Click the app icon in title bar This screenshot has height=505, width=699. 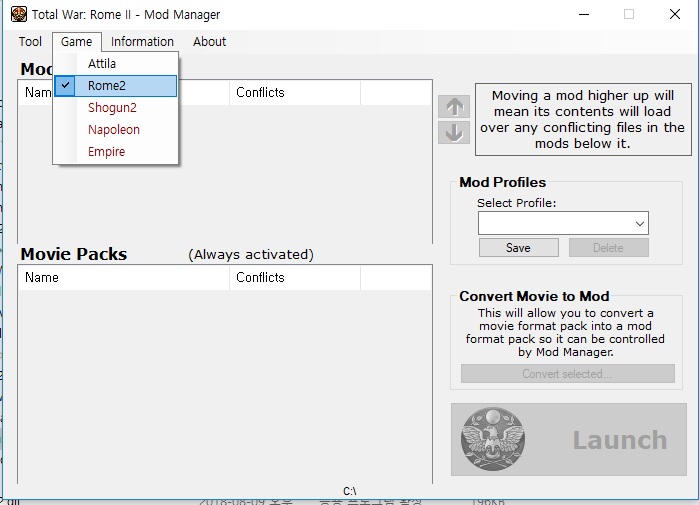point(18,14)
